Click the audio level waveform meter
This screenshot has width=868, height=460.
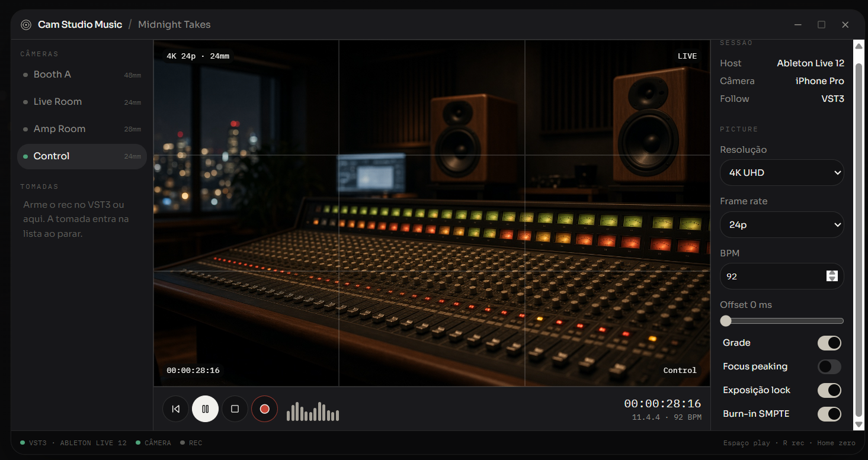313,411
